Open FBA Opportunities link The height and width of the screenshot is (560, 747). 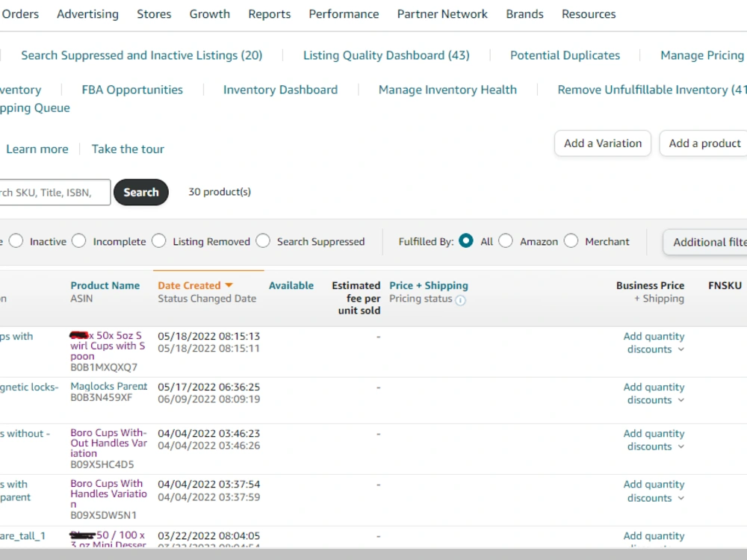(132, 90)
